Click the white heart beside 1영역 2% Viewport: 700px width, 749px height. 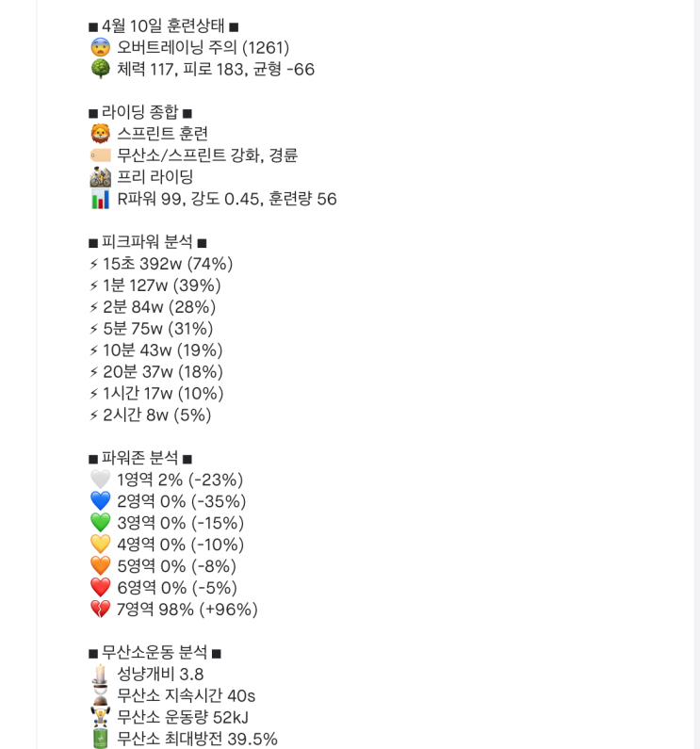[x=100, y=480]
